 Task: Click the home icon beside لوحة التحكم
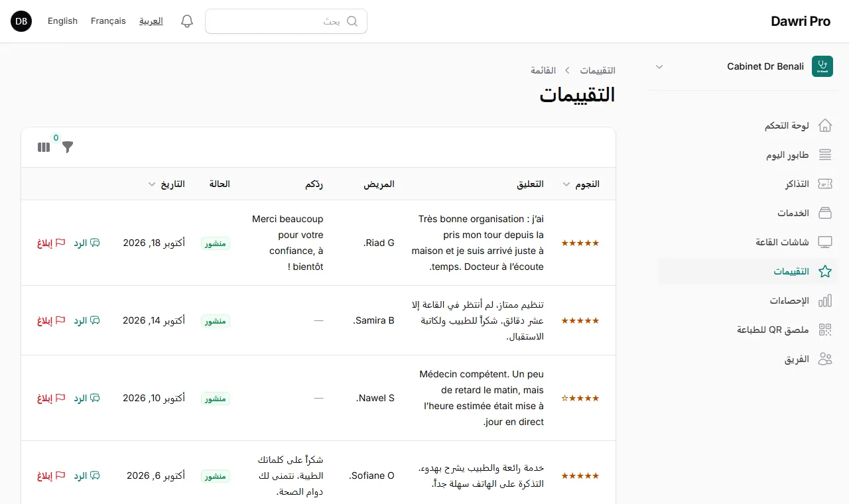pyautogui.click(x=825, y=125)
